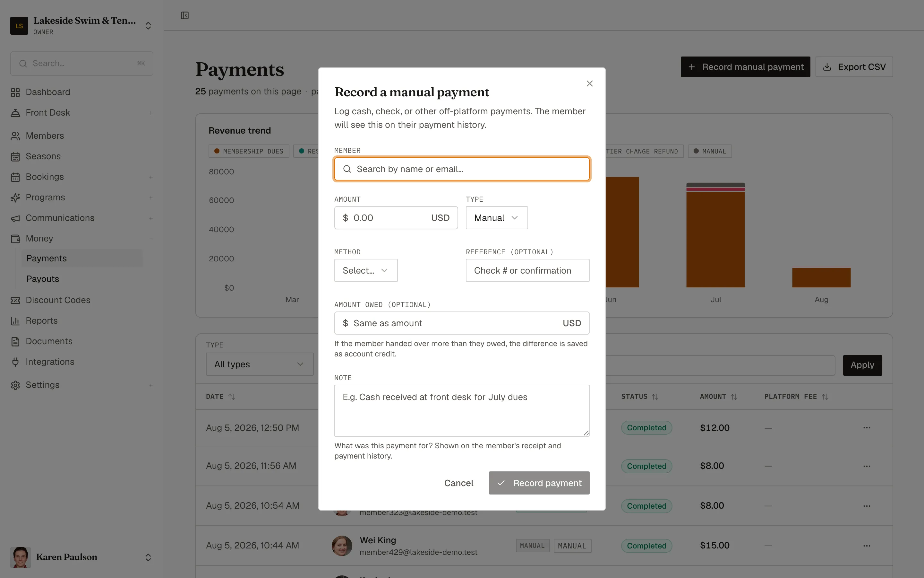Open the Payments sidebar item
Screen dimensions: 924x578
click(82, 258)
